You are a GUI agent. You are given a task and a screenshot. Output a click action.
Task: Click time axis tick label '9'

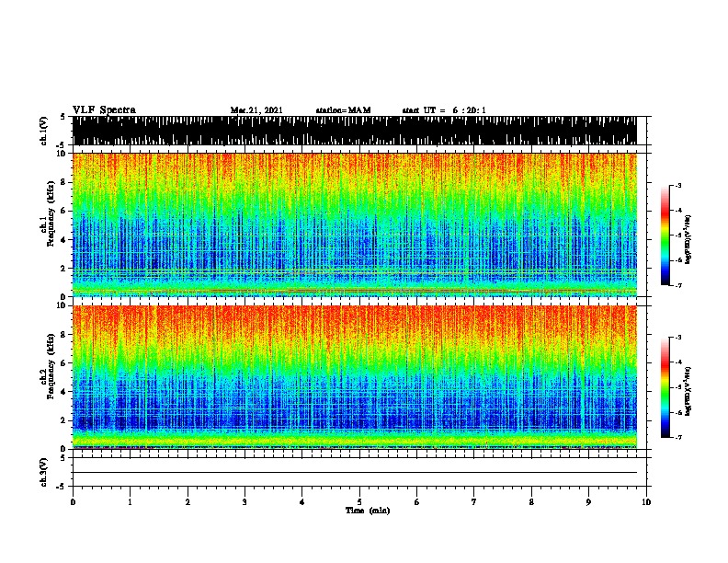(x=588, y=502)
